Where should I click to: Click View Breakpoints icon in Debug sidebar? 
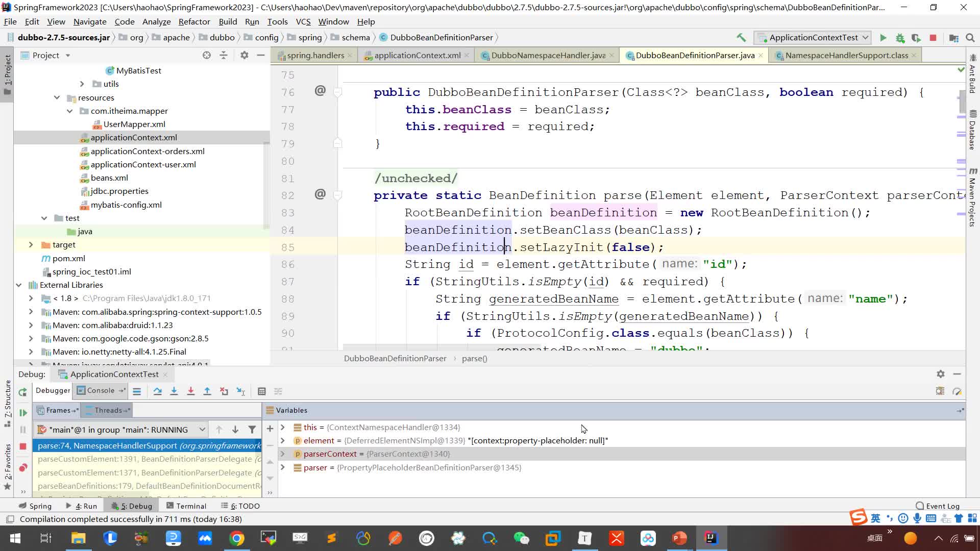pos(23,467)
